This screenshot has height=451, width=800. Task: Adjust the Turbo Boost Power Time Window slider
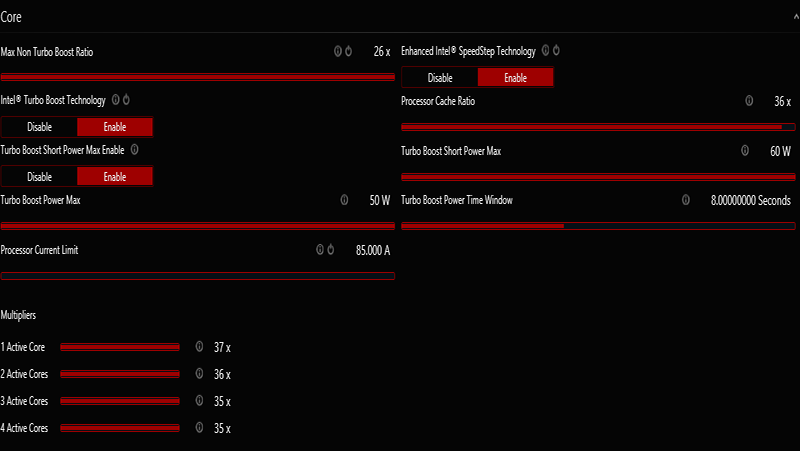point(598,226)
